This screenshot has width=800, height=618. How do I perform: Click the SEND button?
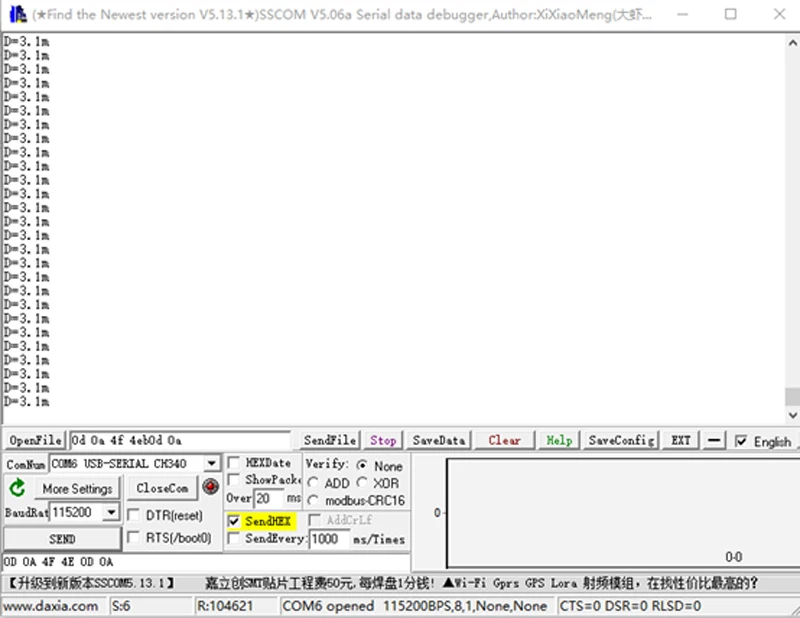[62, 539]
